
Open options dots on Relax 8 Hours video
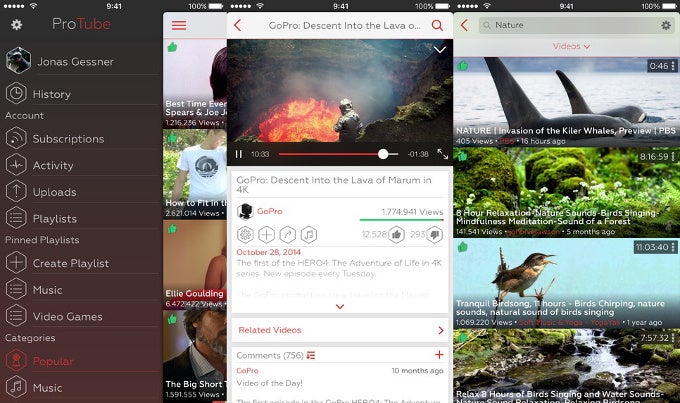point(673,337)
